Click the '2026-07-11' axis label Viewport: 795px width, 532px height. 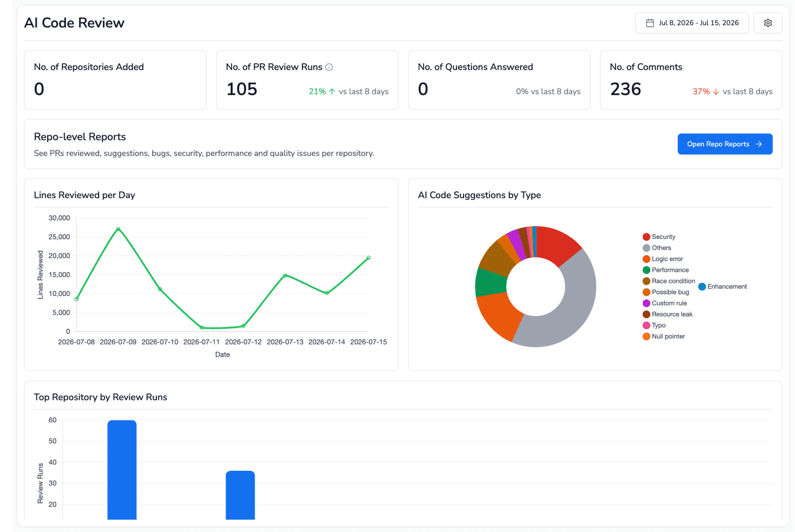[x=202, y=342]
